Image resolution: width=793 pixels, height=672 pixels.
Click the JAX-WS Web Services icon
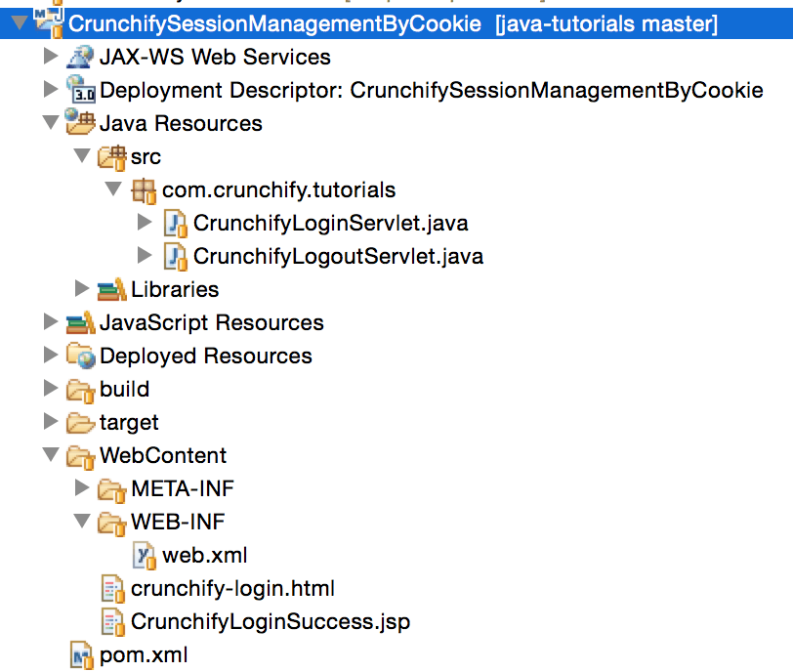tap(81, 58)
